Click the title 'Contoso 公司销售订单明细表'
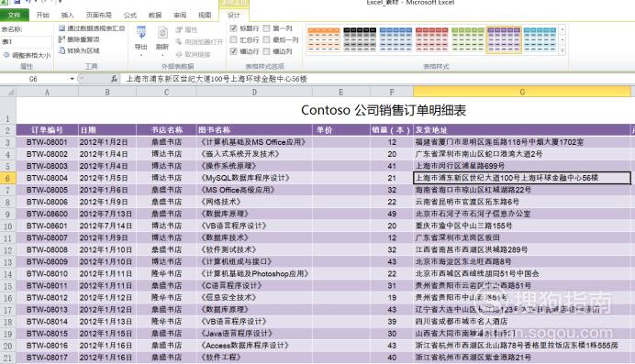Screen dimensions: 635x364 click(x=384, y=110)
